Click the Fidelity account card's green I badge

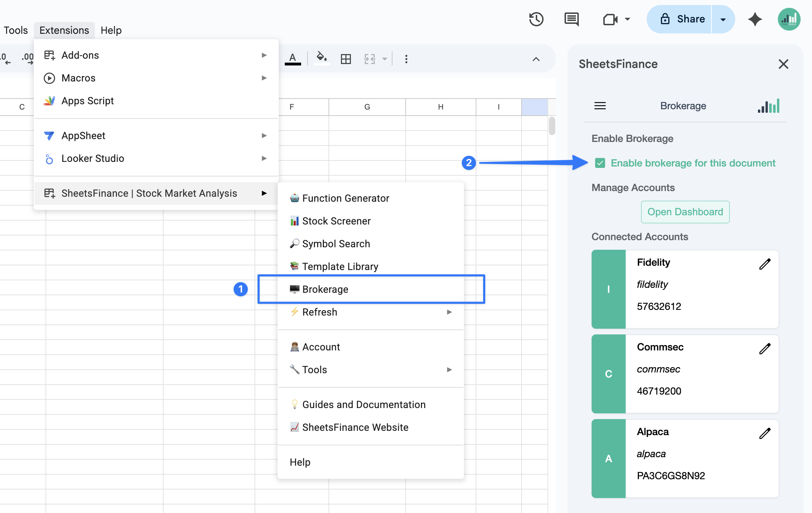608,289
